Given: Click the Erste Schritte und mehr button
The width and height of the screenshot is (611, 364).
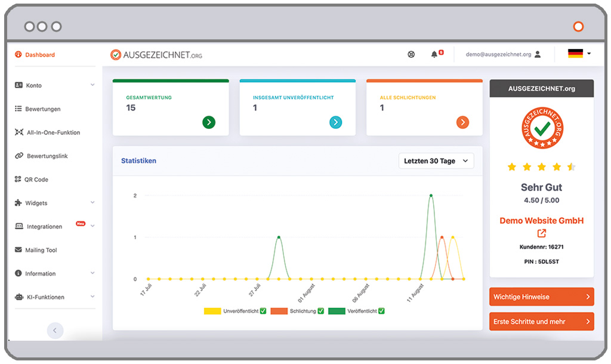Looking at the screenshot, I should pos(541,322).
